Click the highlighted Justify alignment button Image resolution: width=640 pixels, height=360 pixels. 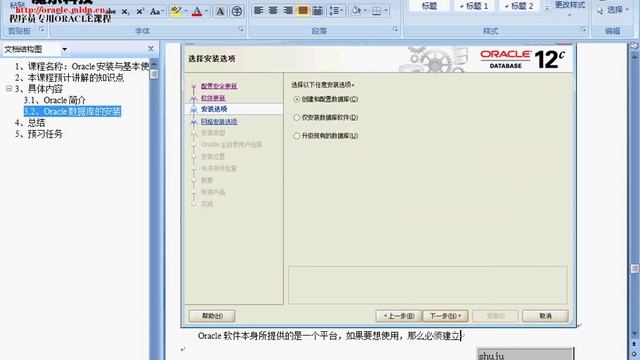pyautogui.click(x=302, y=11)
